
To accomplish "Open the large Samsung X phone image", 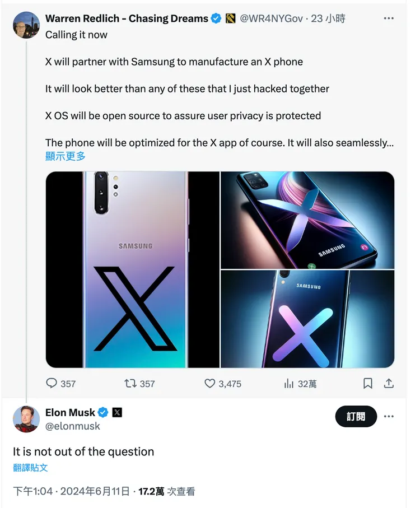I will pyautogui.click(x=132, y=269).
